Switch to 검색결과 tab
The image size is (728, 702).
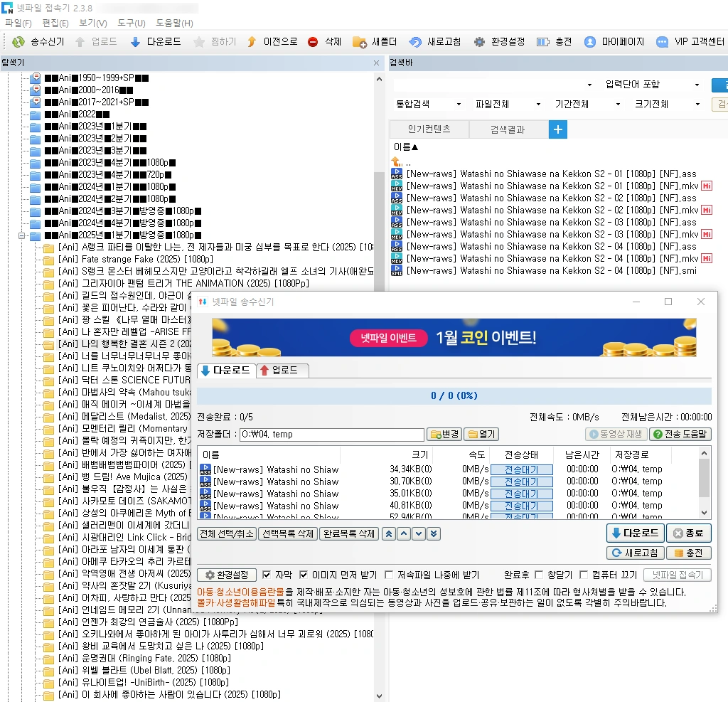coord(508,129)
